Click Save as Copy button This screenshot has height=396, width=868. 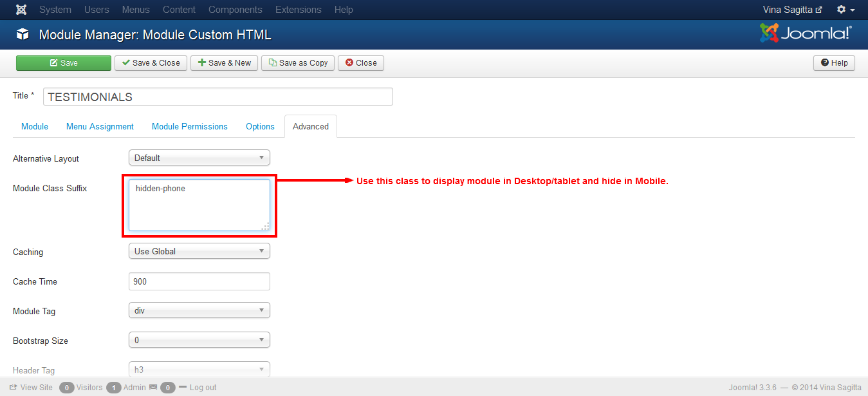pyautogui.click(x=297, y=63)
